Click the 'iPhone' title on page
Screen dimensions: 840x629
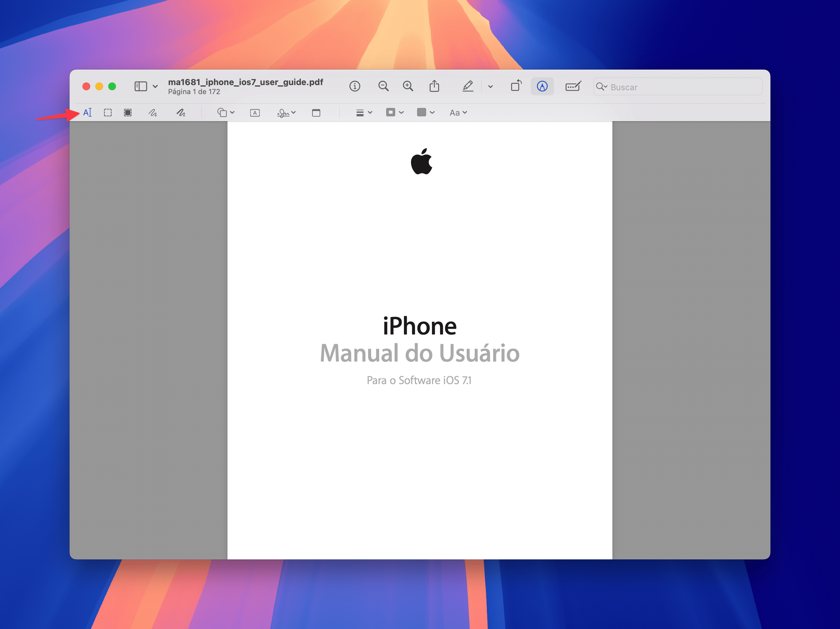[x=420, y=326]
